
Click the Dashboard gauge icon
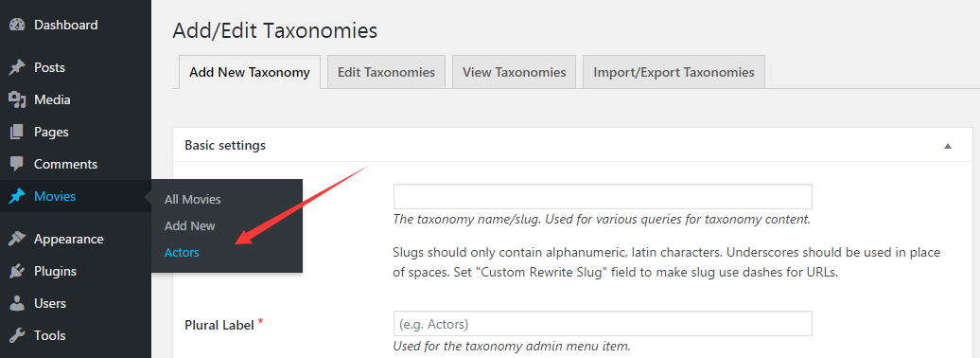point(17,25)
